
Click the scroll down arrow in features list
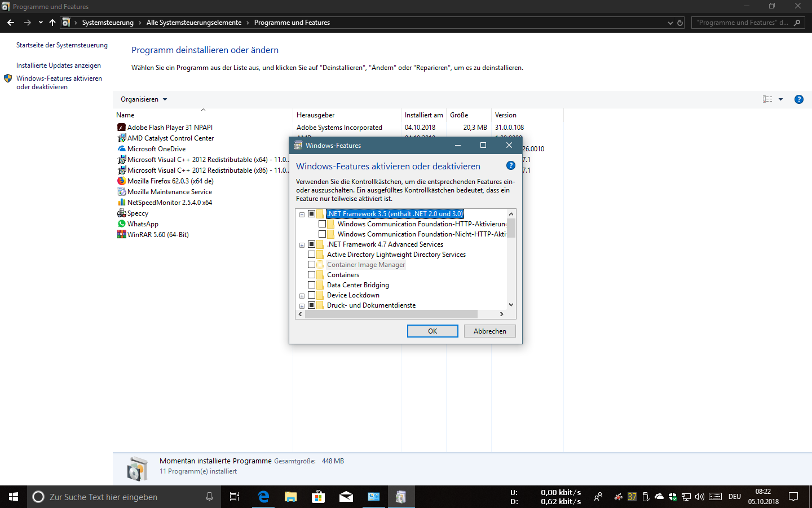click(x=511, y=305)
